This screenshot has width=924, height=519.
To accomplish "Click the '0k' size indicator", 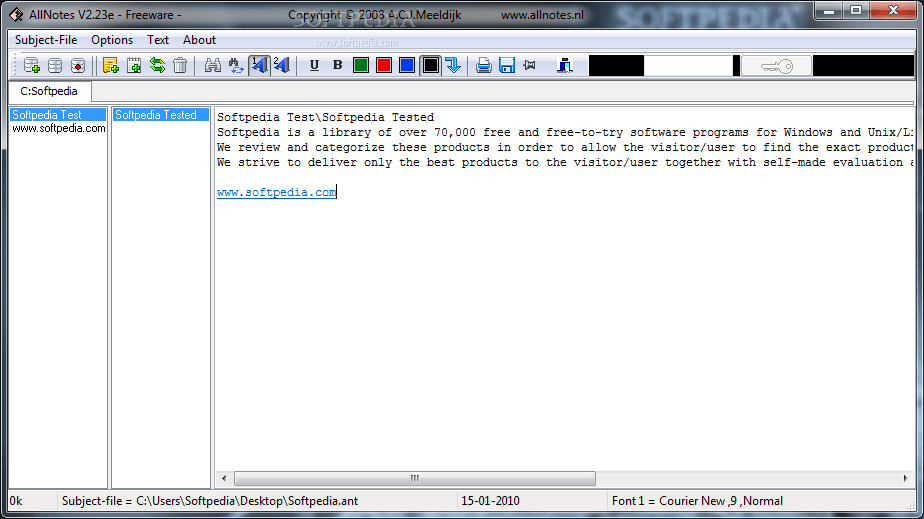I will click(16, 501).
